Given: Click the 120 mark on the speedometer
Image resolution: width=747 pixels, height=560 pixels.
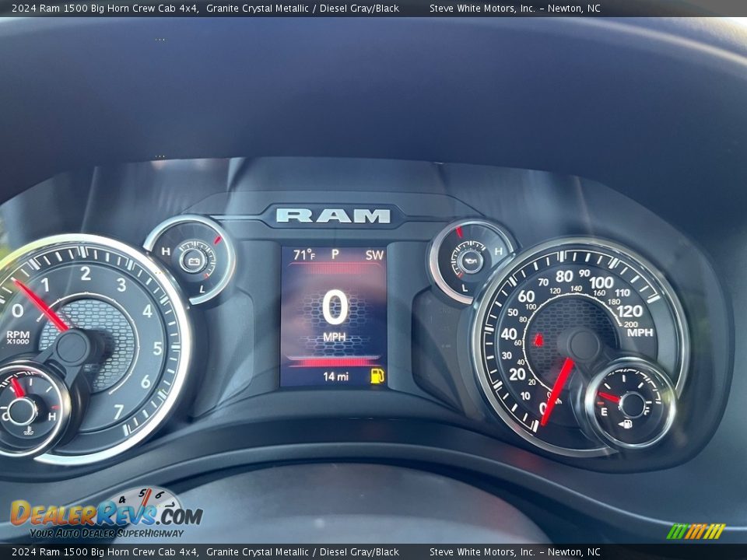Looking at the screenshot, I should [x=630, y=311].
